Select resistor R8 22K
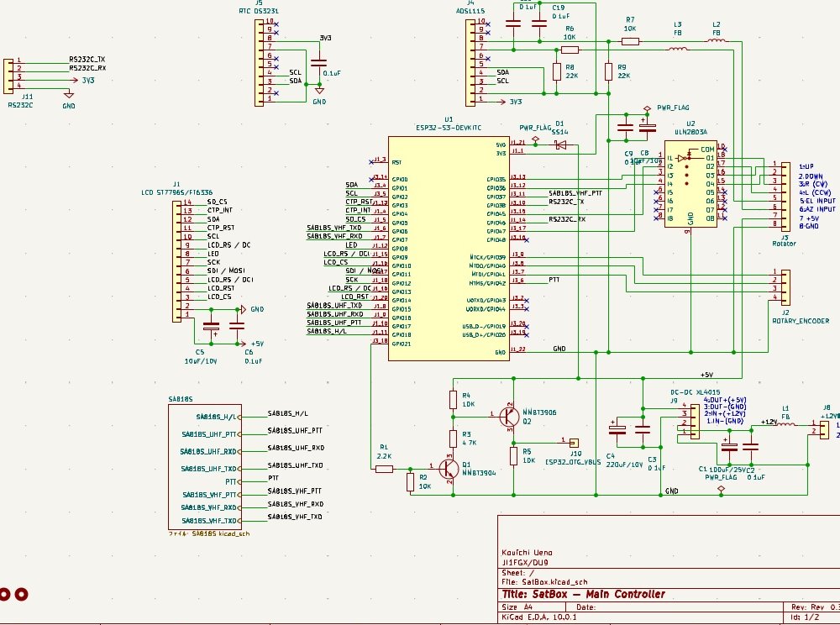Viewport: 840px width, 625px height. pyautogui.click(x=557, y=71)
